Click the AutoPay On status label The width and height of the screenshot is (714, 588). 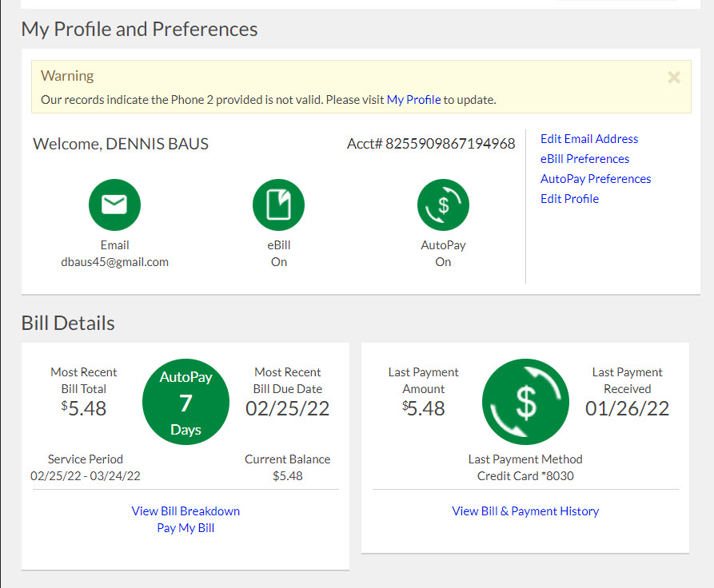(x=443, y=262)
